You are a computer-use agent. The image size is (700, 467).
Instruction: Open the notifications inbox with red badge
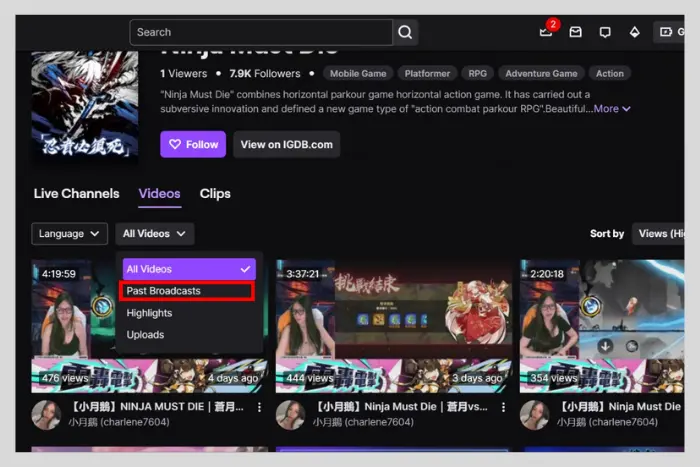coord(547,31)
